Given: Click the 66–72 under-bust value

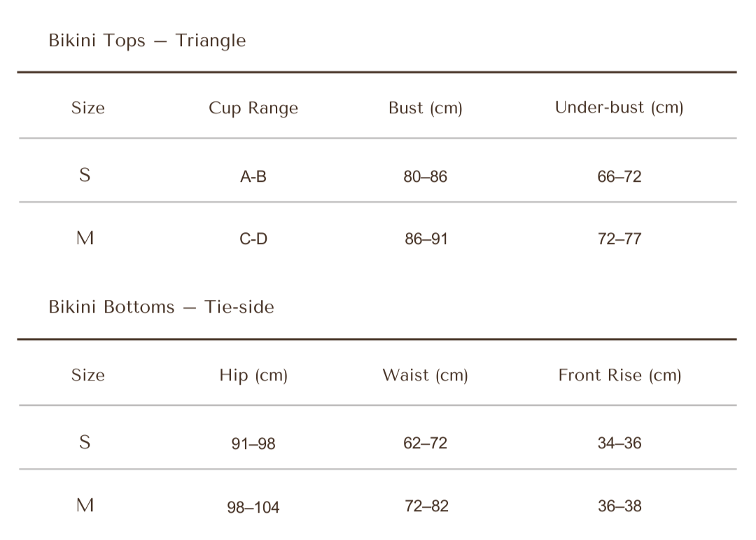Looking at the screenshot, I should [x=619, y=177].
